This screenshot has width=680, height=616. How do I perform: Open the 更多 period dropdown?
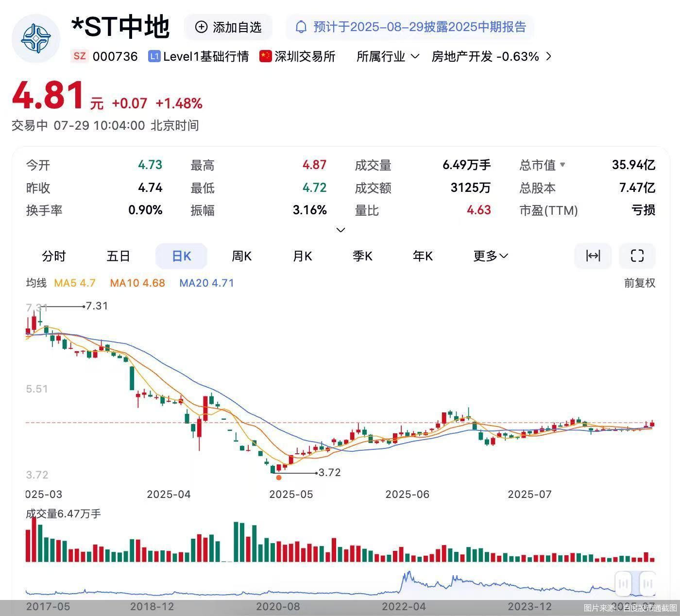pos(491,256)
